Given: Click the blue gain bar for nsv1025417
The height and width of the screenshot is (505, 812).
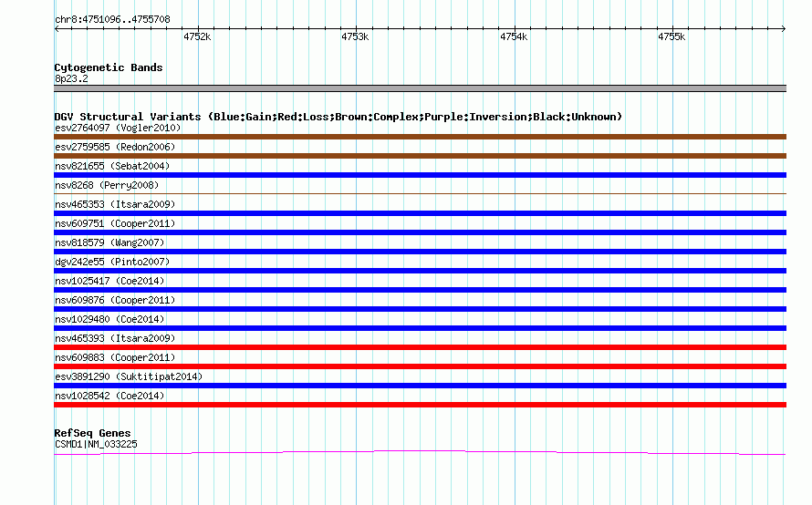Looking at the screenshot, I should pos(420,290).
